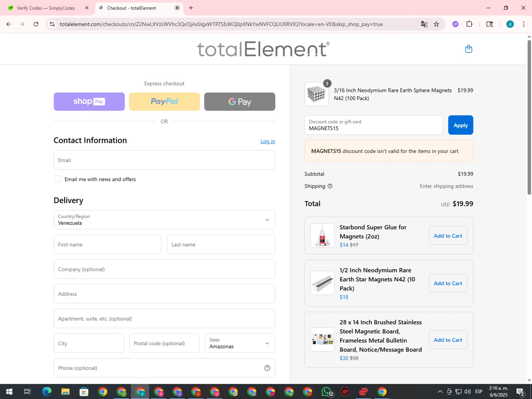Open the Windows Start menu
Screen dimensions: 532x399
coord(9,392)
